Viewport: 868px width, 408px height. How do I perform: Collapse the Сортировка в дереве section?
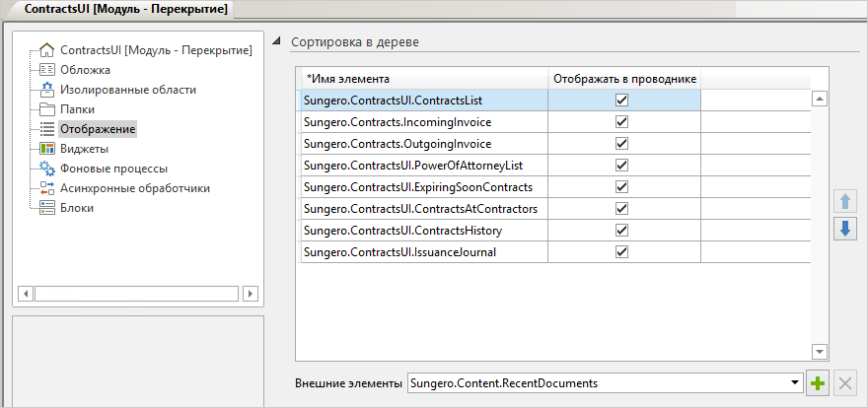(x=277, y=42)
